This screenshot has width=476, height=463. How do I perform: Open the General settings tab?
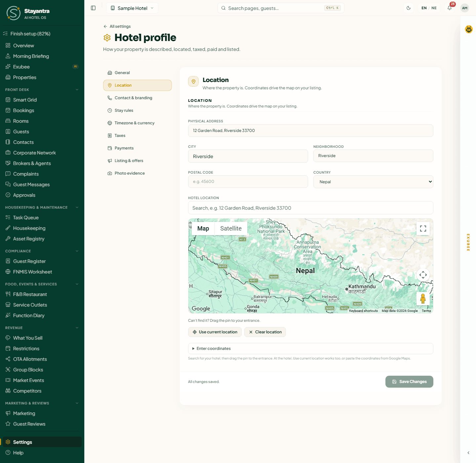pos(137,73)
